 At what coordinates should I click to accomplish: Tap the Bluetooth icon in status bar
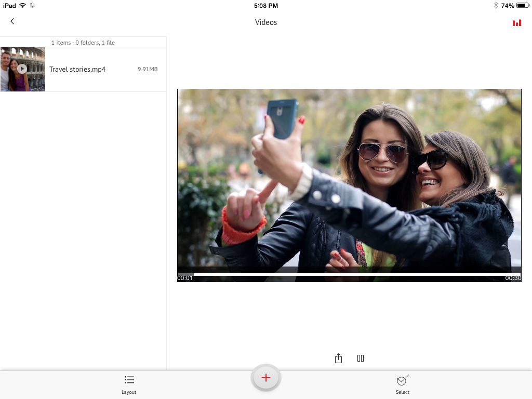(496, 5)
